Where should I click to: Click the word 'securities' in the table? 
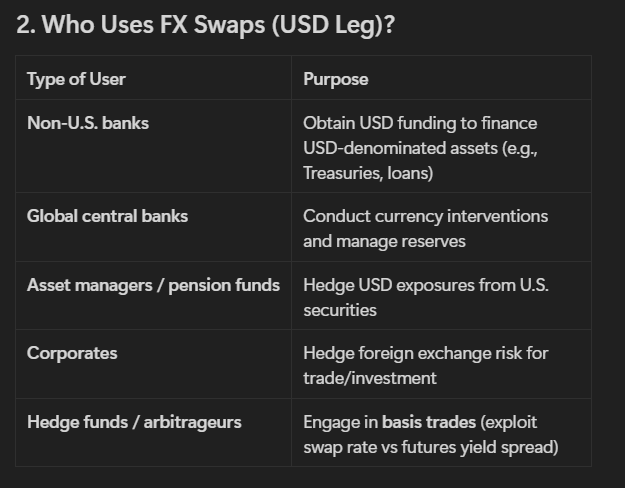tap(340, 310)
